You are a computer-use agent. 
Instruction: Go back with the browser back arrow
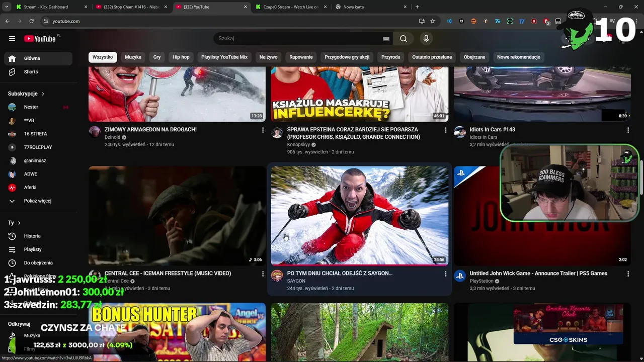(8, 21)
